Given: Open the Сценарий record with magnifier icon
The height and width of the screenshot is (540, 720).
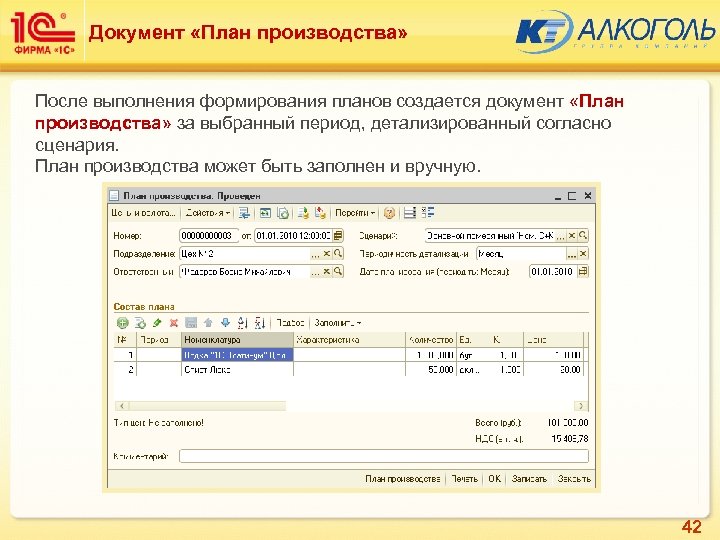Looking at the screenshot, I should click(583, 236).
